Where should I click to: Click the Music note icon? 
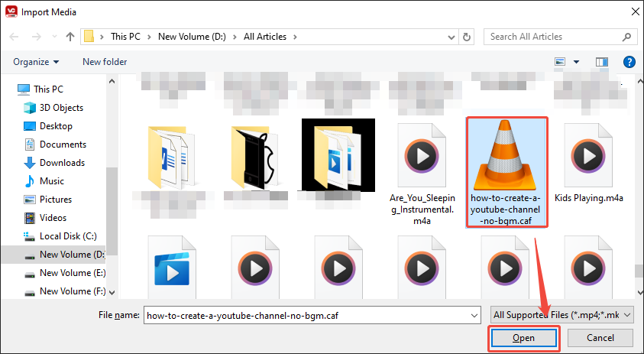tap(30, 181)
